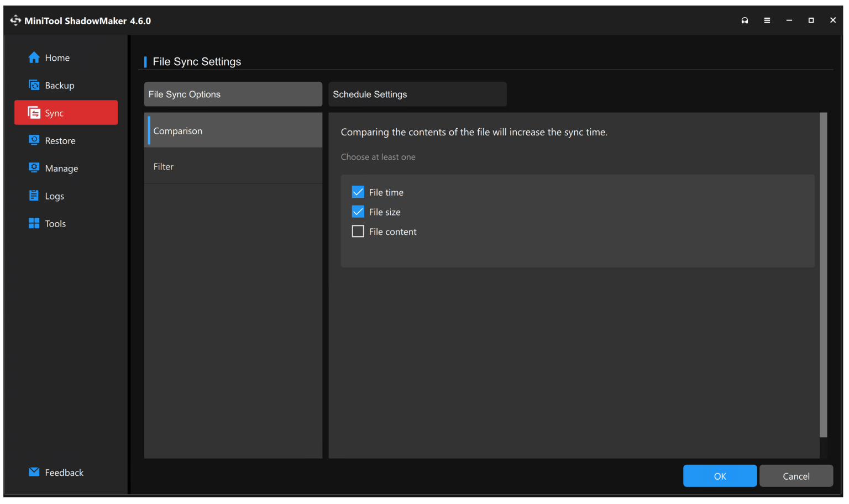This screenshot has width=849, height=504.
Task: Click the Backup icon in sidebar
Action: pos(34,85)
